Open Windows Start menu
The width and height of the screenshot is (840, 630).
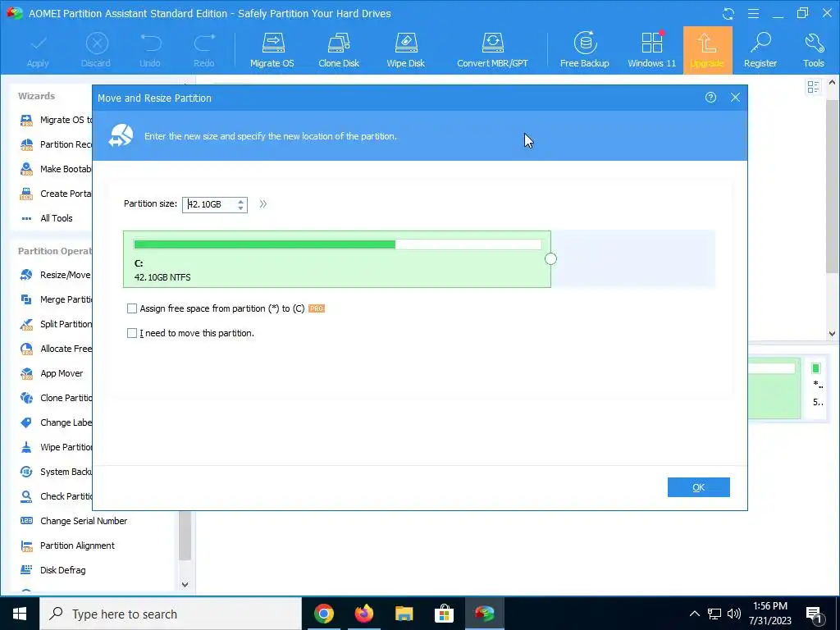[x=20, y=614]
